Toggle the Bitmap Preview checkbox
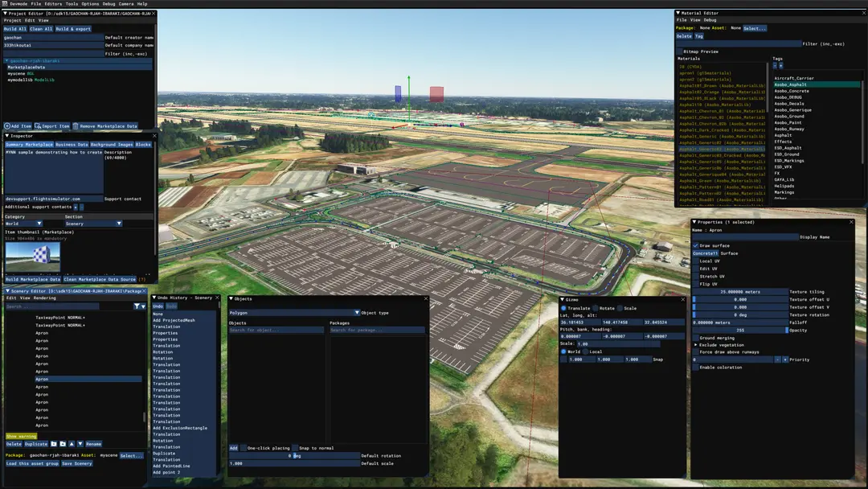This screenshot has width=868, height=489. [679, 51]
